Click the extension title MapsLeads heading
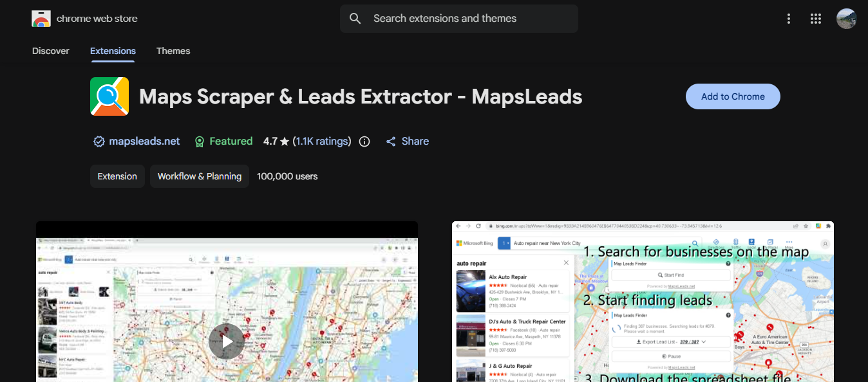This screenshot has height=382, width=868. coord(361,96)
